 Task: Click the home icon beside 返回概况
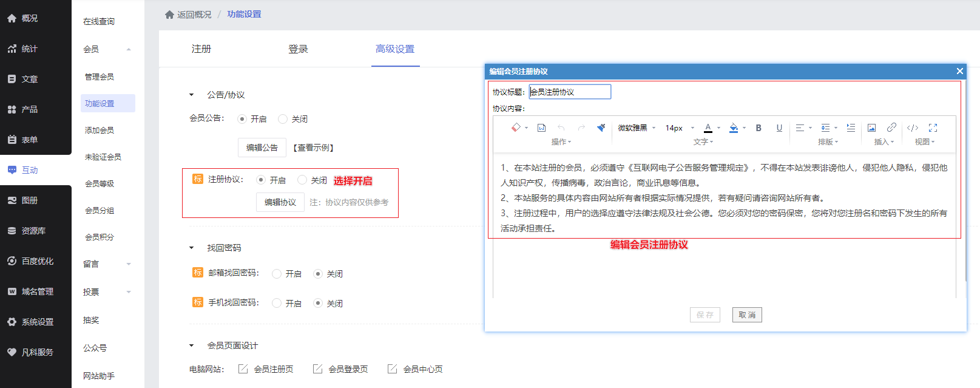pos(169,15)
